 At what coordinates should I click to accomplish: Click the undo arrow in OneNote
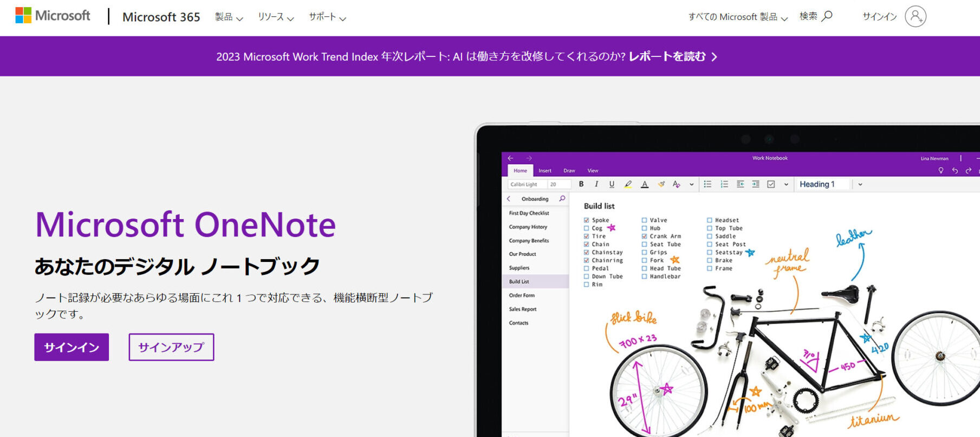955,170
